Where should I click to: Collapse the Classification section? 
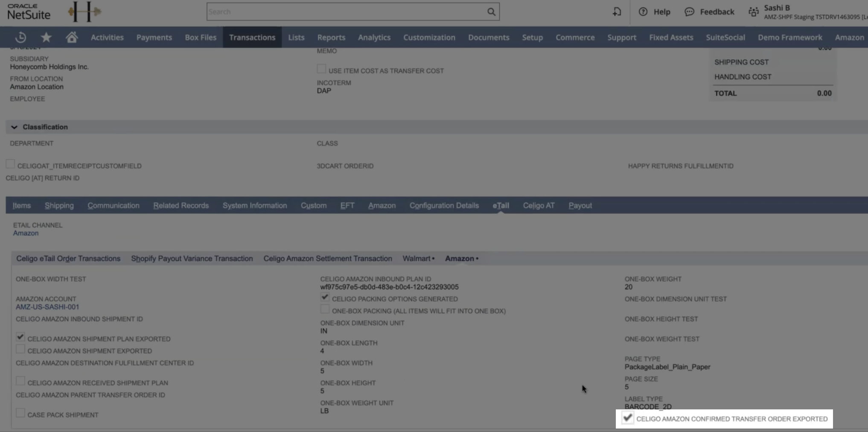[x=14, y=127]
